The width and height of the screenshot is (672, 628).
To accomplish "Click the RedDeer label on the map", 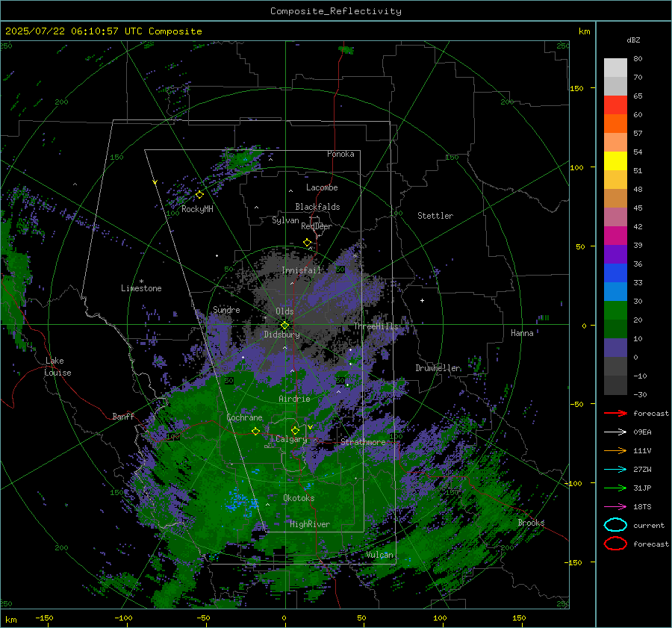I will [317, 226].
